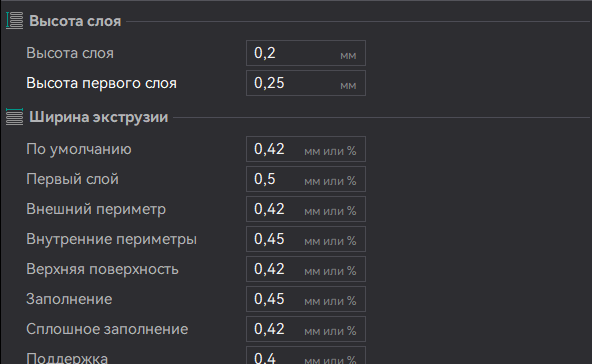This screenshot has height=364, width=592.
Task: Edit the Заполнение width field 0,45
Action: [x=306, y=299]
